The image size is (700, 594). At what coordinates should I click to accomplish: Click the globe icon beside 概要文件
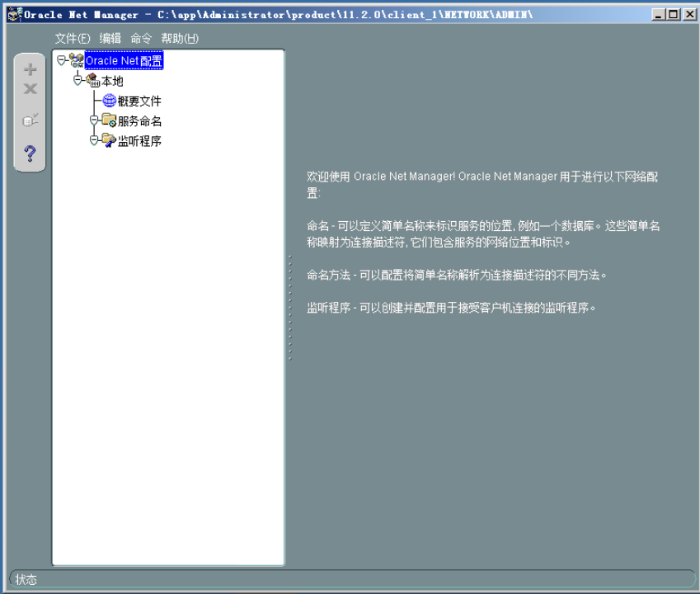(x=108, y=101)
